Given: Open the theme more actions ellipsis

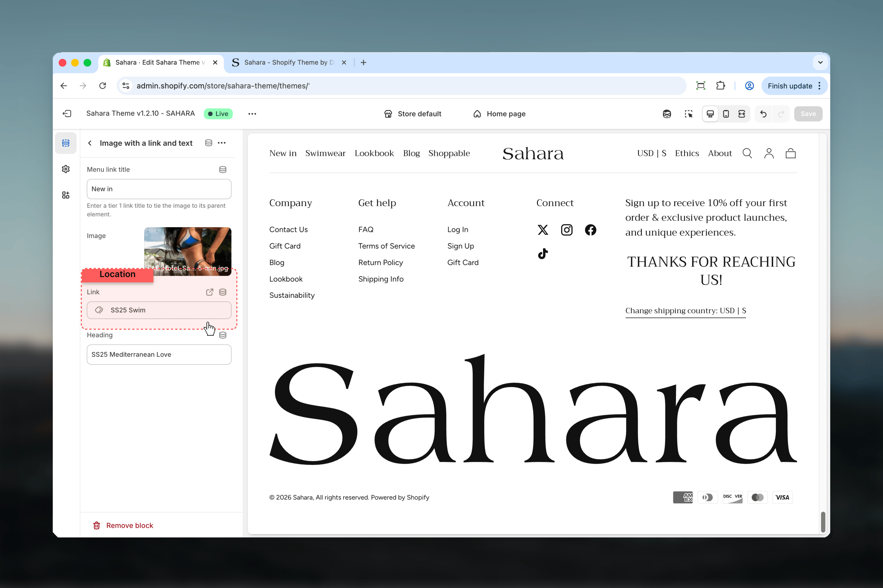Looking at the screenshot, I should click(x=252, y=114).
